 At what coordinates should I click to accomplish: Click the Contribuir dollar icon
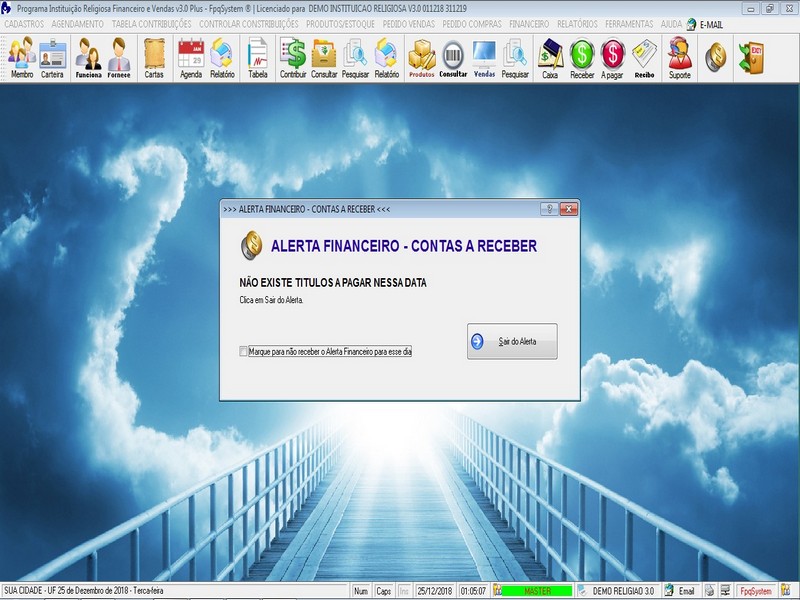(293, 58)
